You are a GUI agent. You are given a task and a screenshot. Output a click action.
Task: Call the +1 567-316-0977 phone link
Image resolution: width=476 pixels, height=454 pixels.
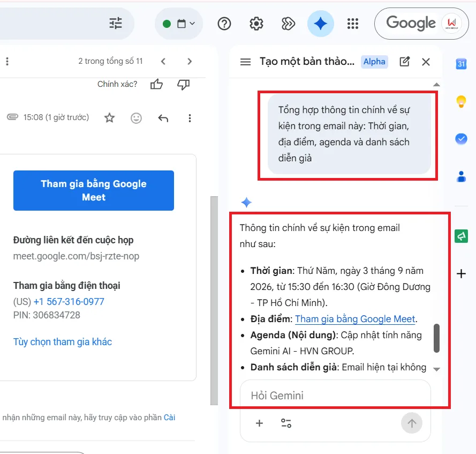69,301
